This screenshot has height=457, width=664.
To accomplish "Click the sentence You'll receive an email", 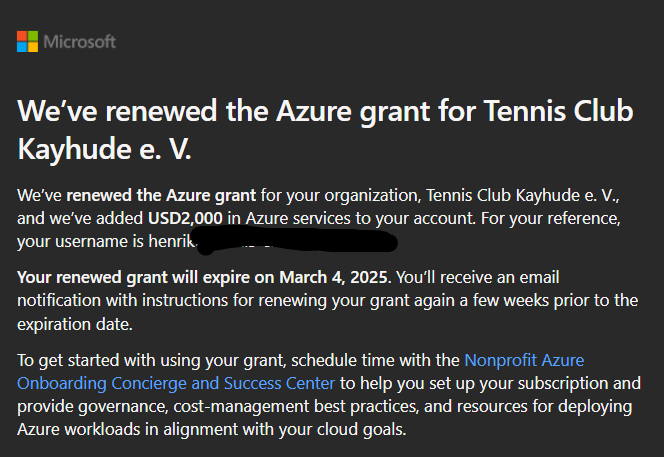I will pos(478,278).
